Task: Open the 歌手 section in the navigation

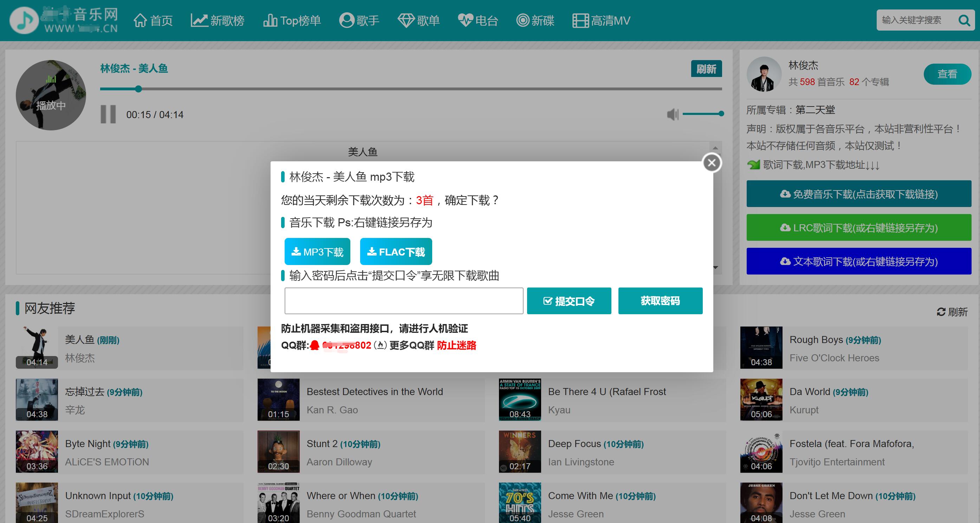Action: (359, 20)
